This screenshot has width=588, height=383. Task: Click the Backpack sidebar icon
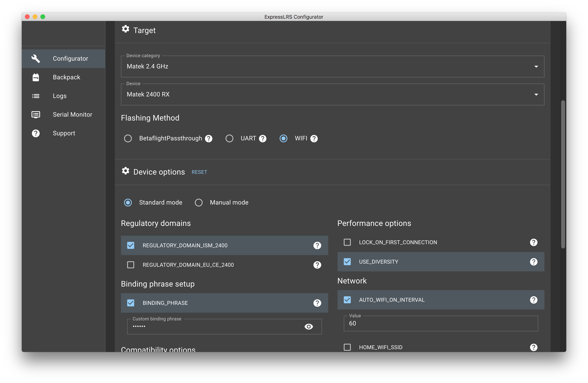point(36,77)
